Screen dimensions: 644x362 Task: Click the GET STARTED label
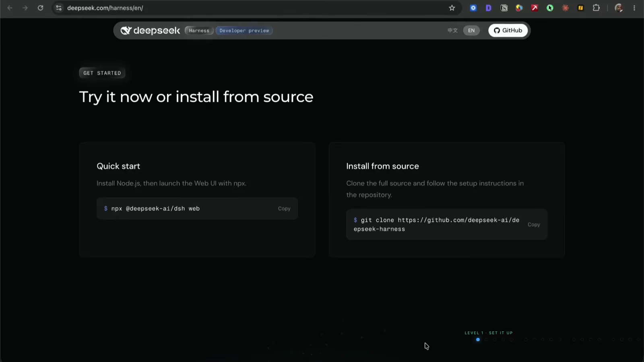[x=102, y=73]
